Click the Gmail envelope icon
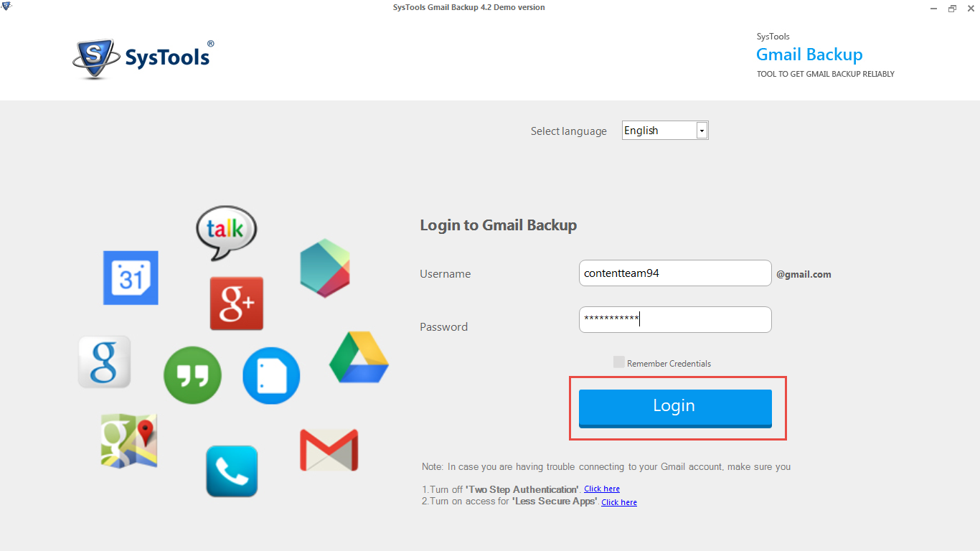 (329, 450)
